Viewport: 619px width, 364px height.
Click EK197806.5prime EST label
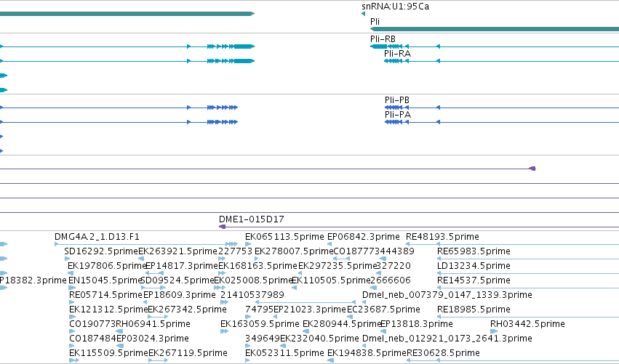(107, 266)
